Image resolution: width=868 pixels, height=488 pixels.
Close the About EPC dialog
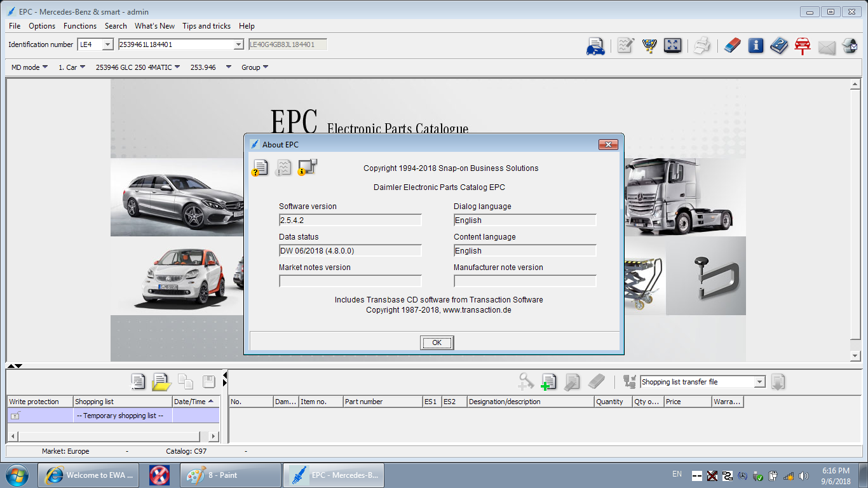pyautogui.click(x=608, y=144)
